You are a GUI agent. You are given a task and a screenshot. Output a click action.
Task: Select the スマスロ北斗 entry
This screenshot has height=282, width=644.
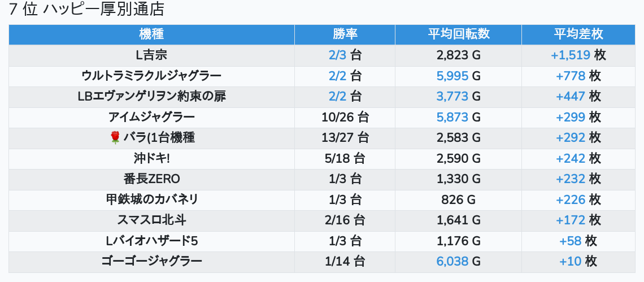pyautogui.click(x=151, y=220)
